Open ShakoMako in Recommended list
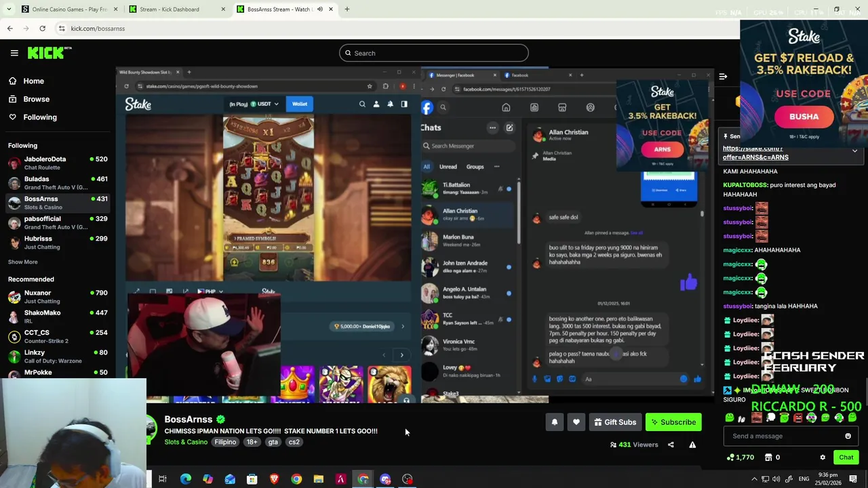This screenshot has width=868, height=488. point(58,317)
